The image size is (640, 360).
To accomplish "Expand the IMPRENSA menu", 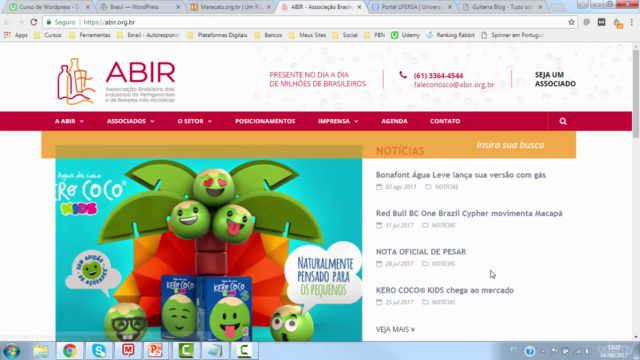I will point(338,121).
